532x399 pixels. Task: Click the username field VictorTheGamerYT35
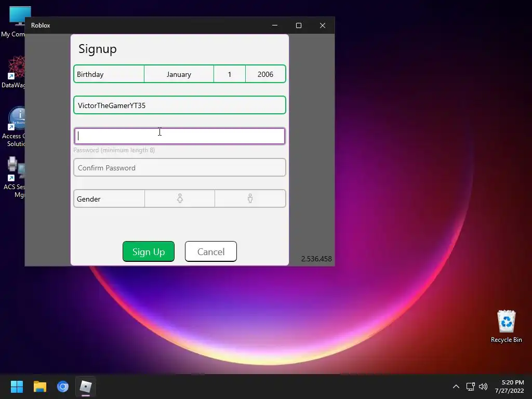[179, 105]
